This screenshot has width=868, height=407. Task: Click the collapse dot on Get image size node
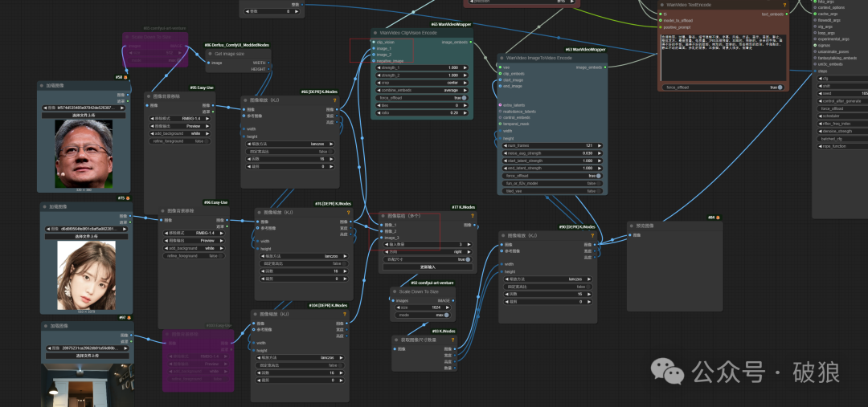tap(209, 54)
